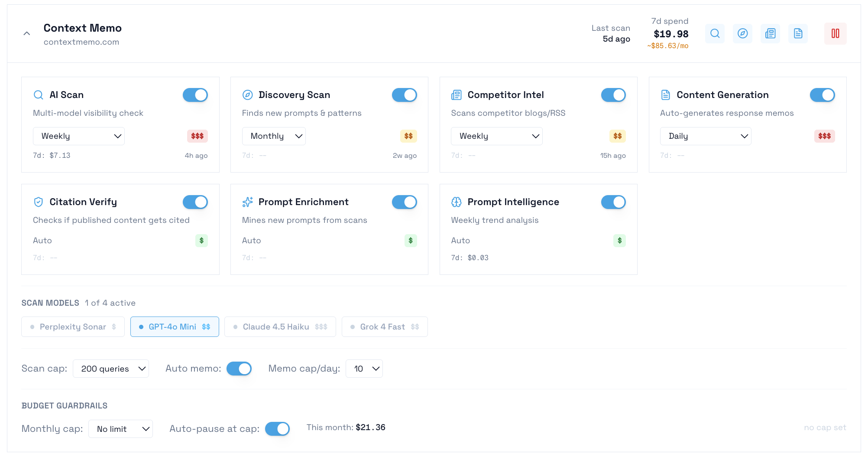The height and width of the screenshot is (457, 868).
Task: Click the shield icon on the Citation Verify card
Action: 39,202
